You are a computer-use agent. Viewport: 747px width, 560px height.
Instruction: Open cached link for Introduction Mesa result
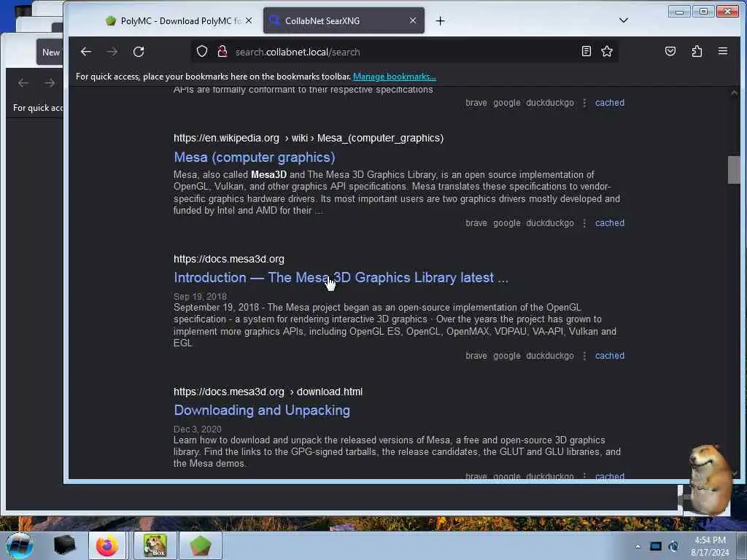(609, 356)
